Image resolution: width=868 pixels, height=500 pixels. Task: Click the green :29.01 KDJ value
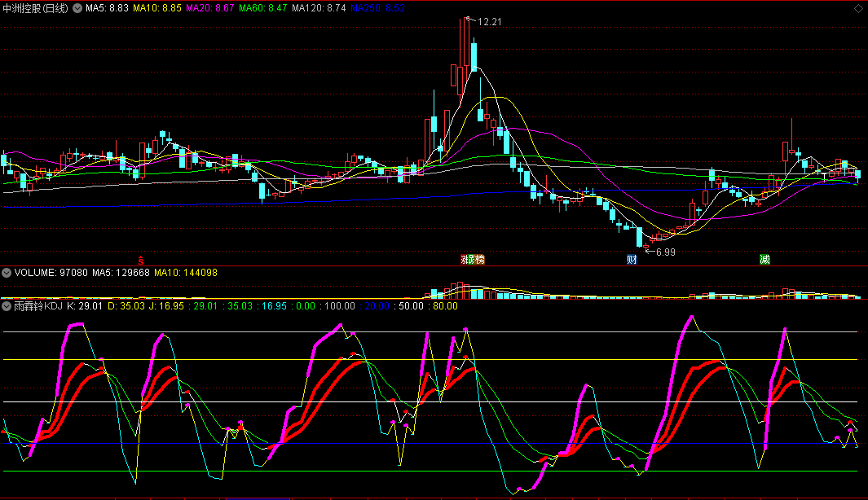coord(203,306)
